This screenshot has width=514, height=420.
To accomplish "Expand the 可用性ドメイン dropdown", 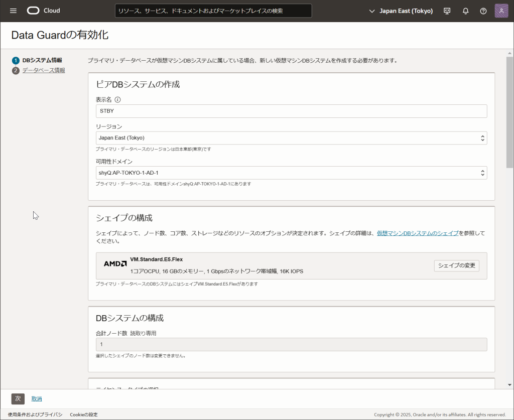I will tap(291, 173).
